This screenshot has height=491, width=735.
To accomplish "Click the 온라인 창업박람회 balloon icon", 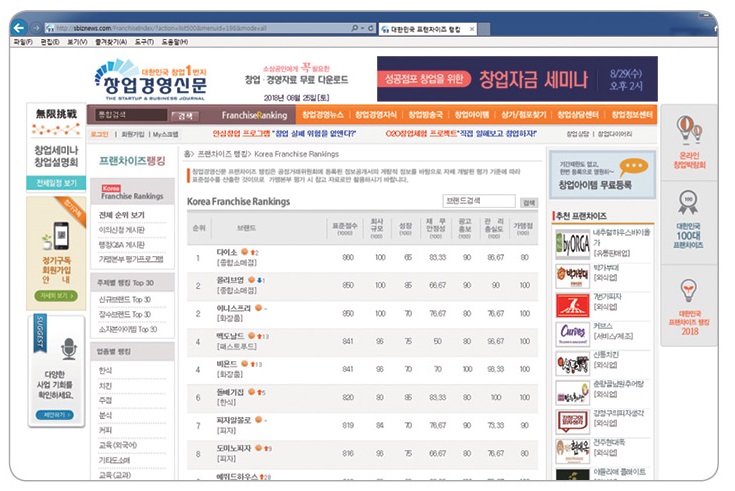I will click(689, 130).
